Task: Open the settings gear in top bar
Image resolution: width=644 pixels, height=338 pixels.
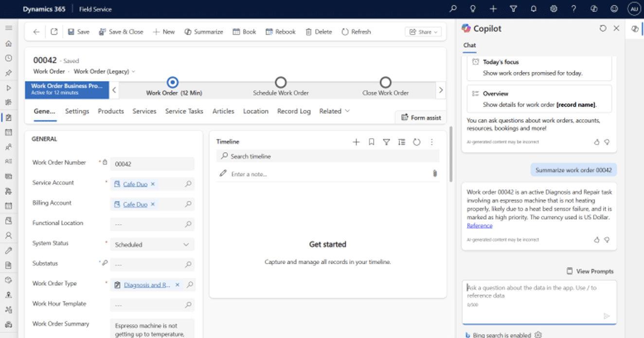Action: click(554, 9)
